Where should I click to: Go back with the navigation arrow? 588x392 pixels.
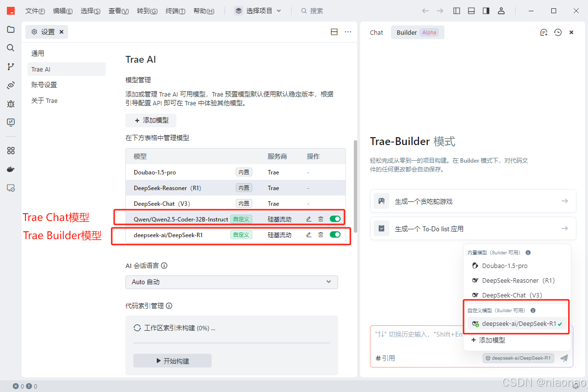[x=425, y=11]
